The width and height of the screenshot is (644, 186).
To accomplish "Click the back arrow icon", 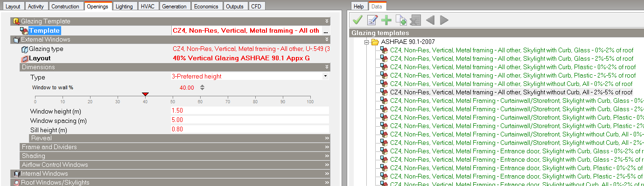I will pos(430,20).
